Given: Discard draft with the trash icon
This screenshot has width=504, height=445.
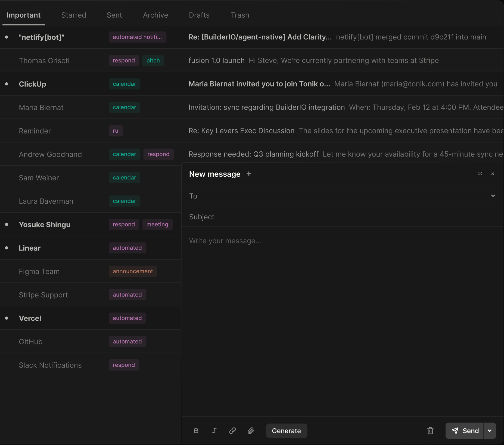Looking at the screenshot, I should [x=430, y=431].
